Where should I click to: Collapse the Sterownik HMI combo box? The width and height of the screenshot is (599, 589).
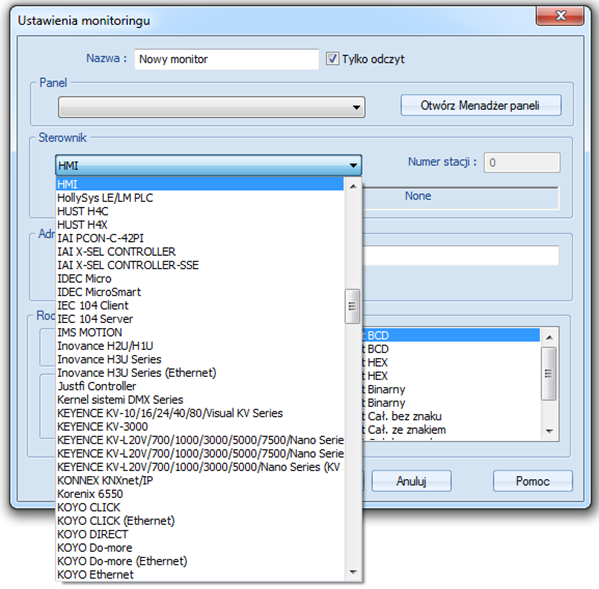[208, 165]
